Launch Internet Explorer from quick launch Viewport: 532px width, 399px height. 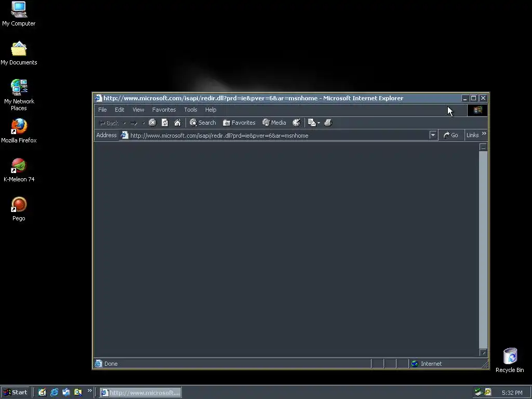[x=54, y=393]
